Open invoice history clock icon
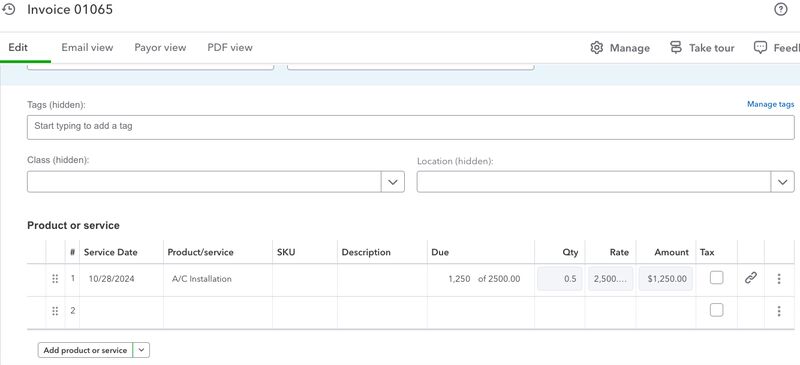This screenshot has width=800, height=365. click(x=9, y=9)
